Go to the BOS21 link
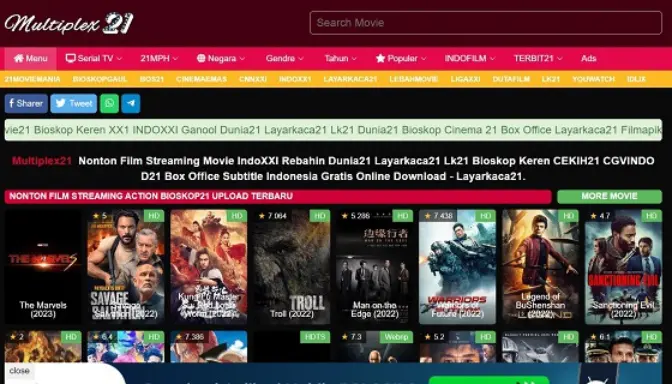672x384 pixels. [x=152, y=79]
